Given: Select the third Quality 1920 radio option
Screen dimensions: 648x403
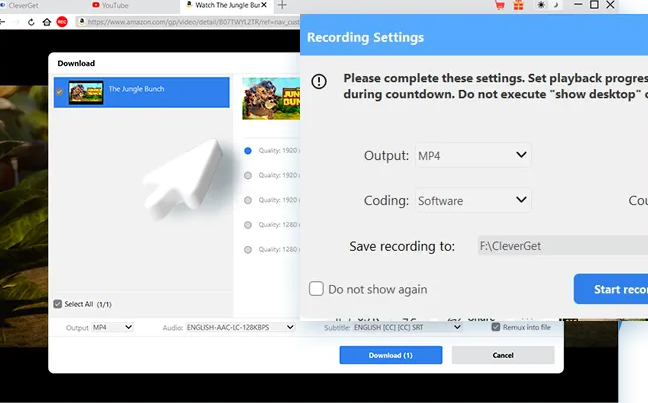Looking at the screenshot, I should (248, 200).
